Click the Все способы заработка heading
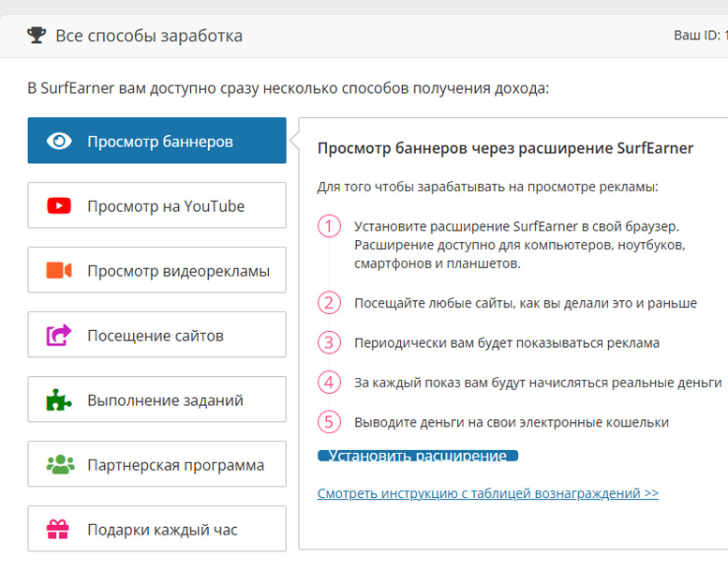728x572 pixels. pos(149,36)
